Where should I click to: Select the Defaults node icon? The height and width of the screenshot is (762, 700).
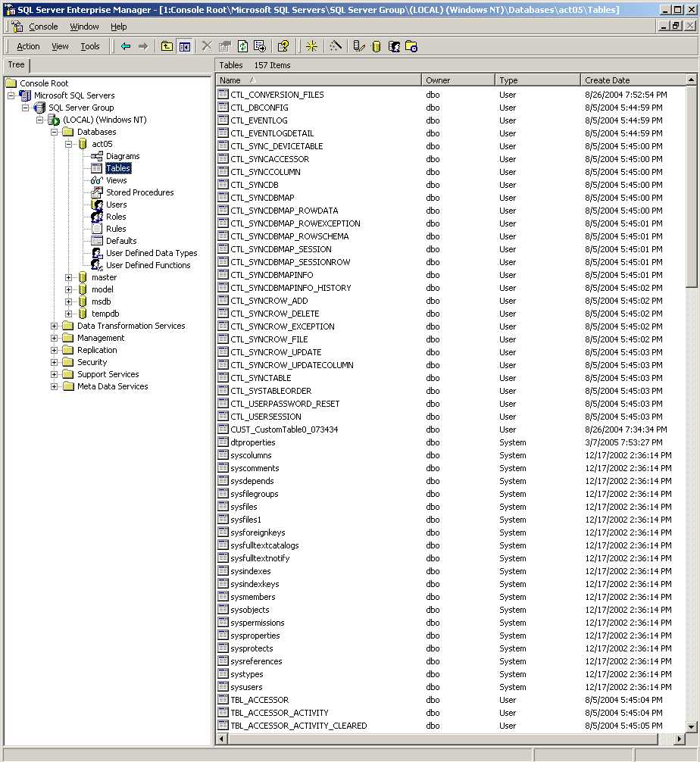97,241
